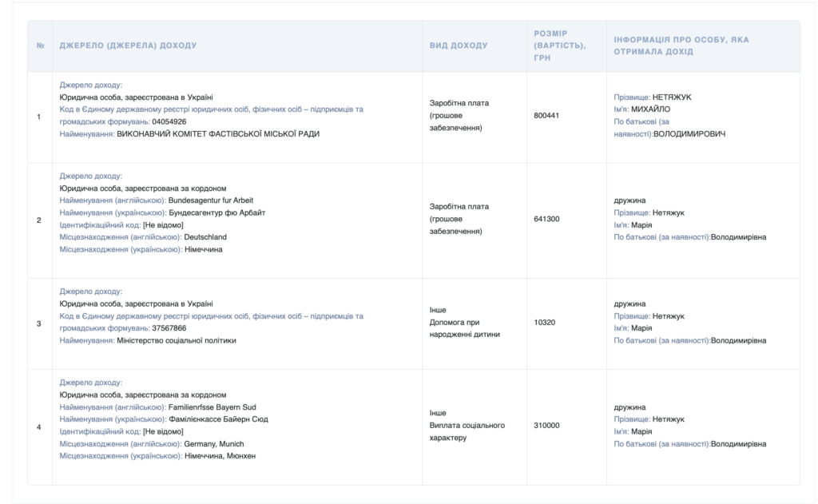Image resolution: width=818 pixels, height=504 pixels.
Task: Click the "Familienrfsse Bayern Sud" name
Action: pos(212,407)
